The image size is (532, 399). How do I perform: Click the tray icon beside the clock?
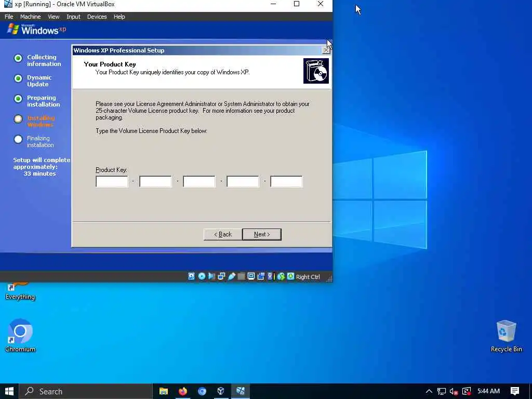(467, 391)
